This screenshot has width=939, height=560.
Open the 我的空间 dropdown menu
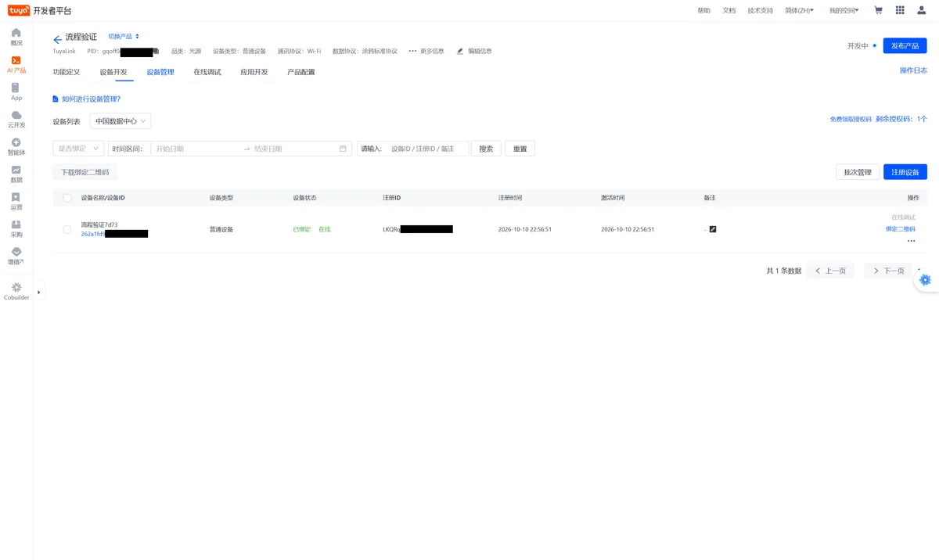tap(844, 10)
